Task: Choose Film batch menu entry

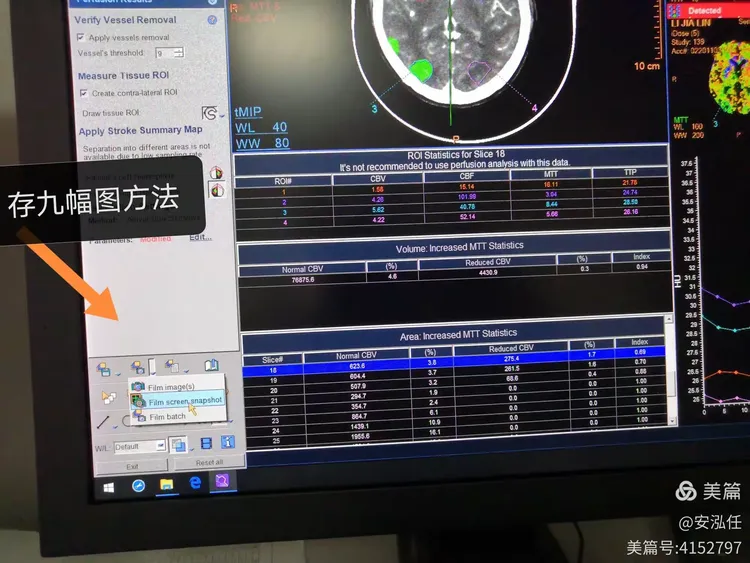Action: coord(177,417)
